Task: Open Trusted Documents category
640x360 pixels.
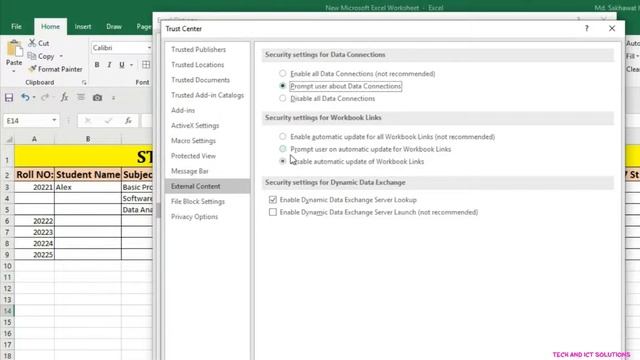Action: point(200,80)
